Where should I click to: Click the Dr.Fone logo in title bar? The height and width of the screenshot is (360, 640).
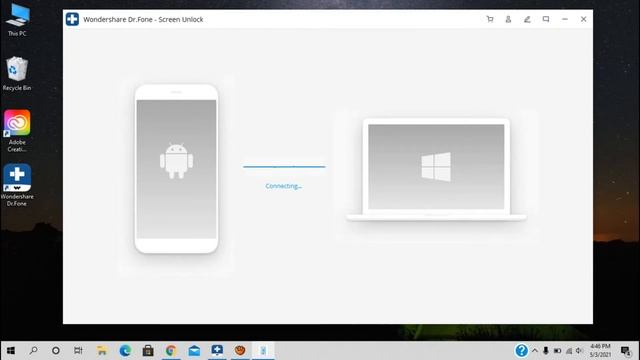pyautogui.click(x=72, y=19)
